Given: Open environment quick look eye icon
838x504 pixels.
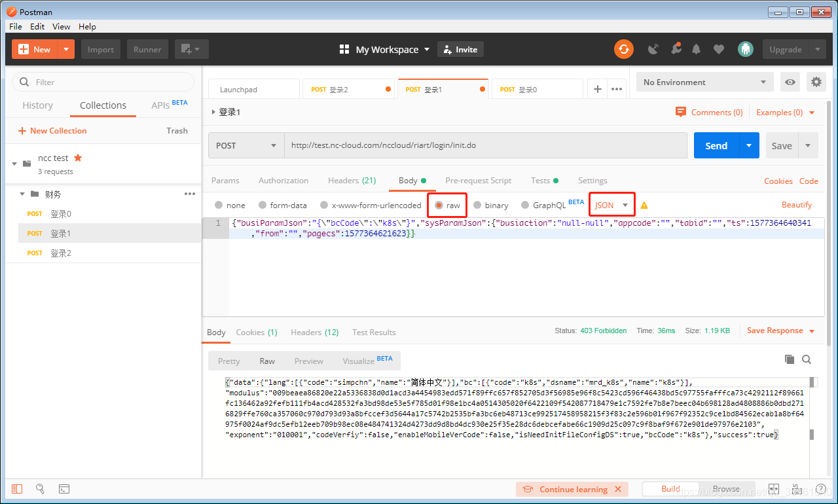Looking at the screenshot, I should tap(791, 82).
